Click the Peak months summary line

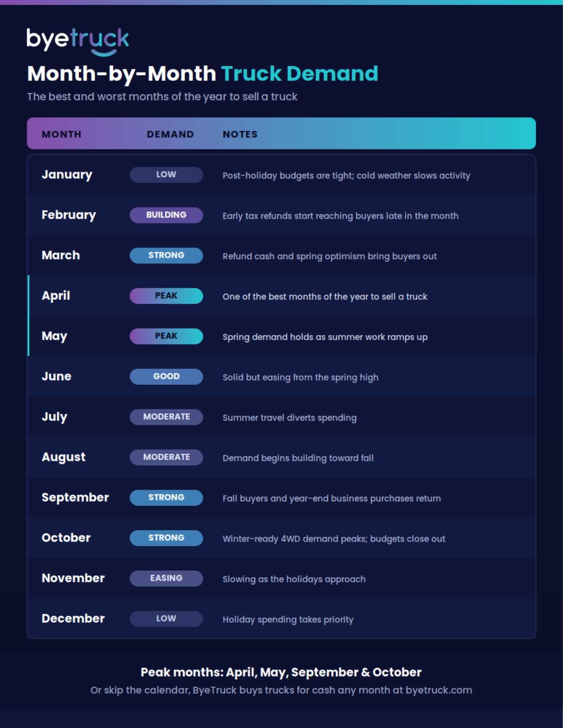[x=281, y=672]
